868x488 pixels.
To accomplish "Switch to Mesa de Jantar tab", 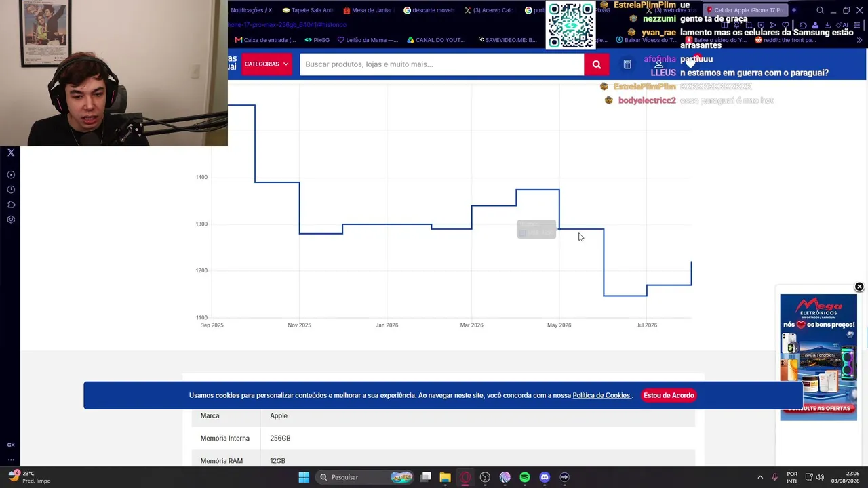I will click(x=368, y=10).
